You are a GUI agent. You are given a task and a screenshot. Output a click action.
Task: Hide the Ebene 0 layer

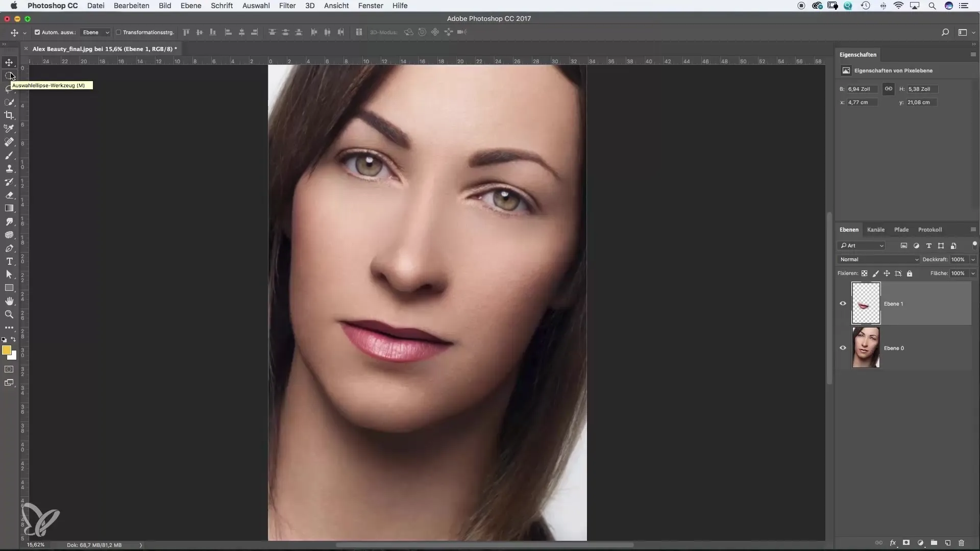843,348
